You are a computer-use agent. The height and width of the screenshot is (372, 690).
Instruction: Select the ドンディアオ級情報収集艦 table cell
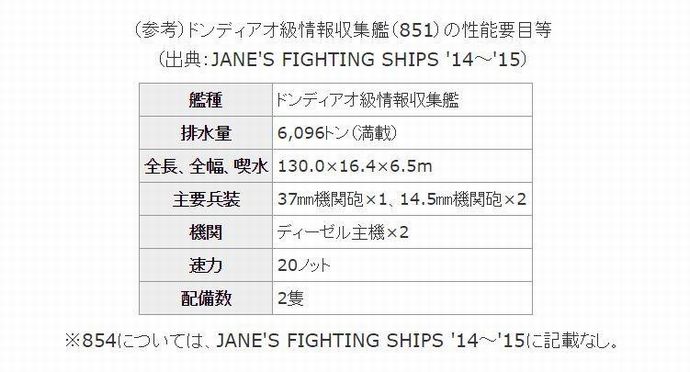(x=402, y=100)
